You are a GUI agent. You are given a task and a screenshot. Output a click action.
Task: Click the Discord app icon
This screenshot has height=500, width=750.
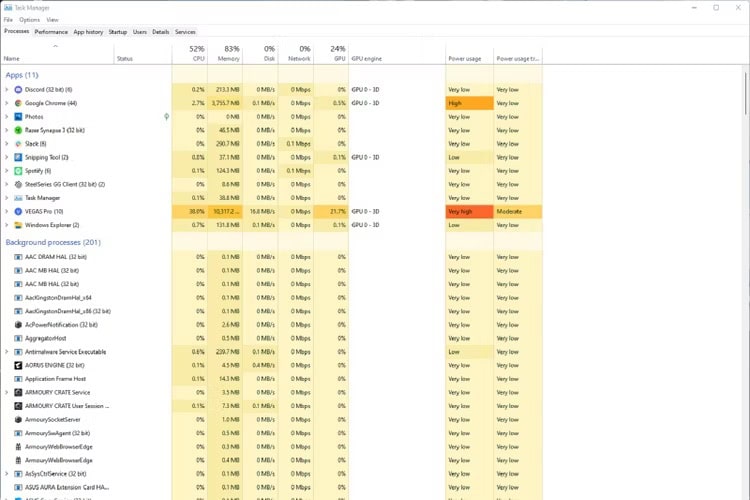tap(19, 89)
